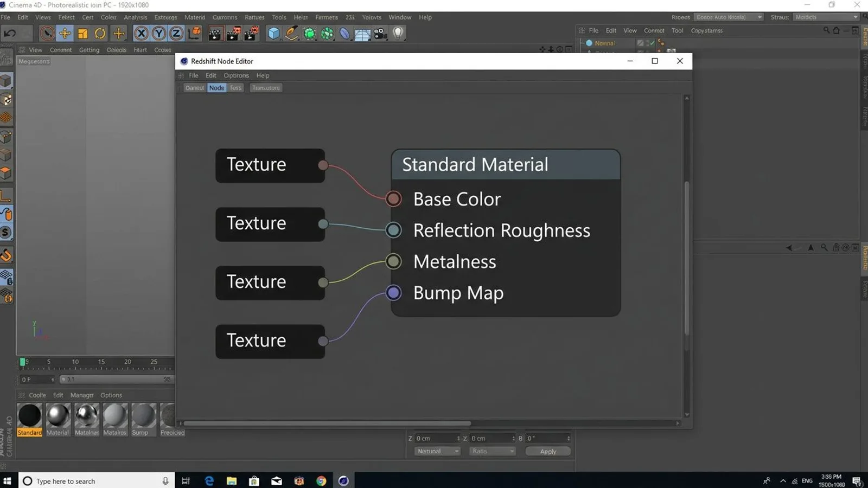Toggle Y-axis lock

(x=159, y=34)
